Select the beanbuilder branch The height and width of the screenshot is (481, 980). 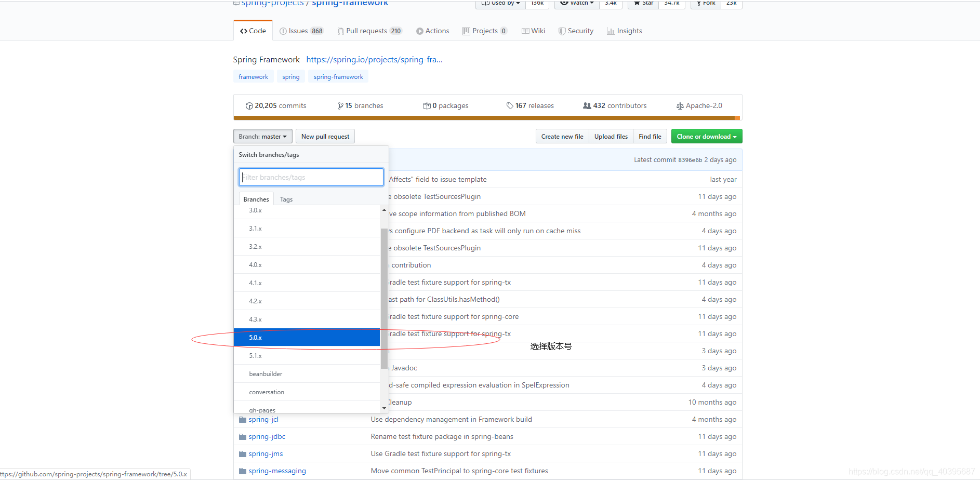tap(307, 374)
